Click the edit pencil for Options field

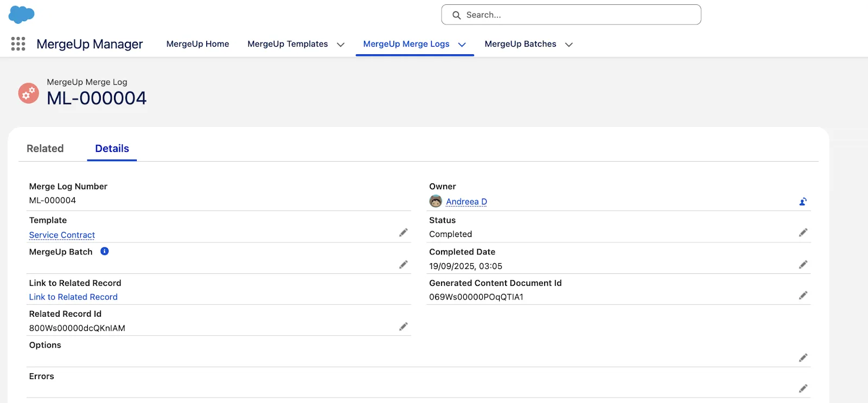coord(803,357)
